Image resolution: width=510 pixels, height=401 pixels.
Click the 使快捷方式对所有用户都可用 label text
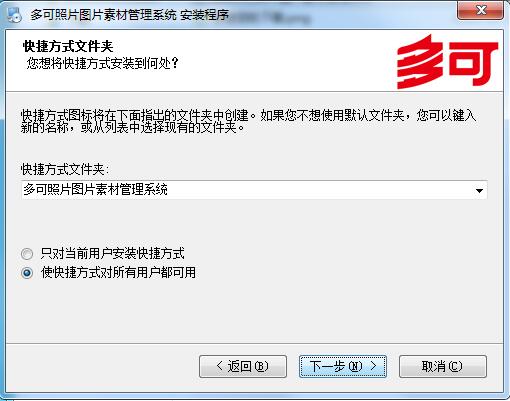[x=118, y=273]
